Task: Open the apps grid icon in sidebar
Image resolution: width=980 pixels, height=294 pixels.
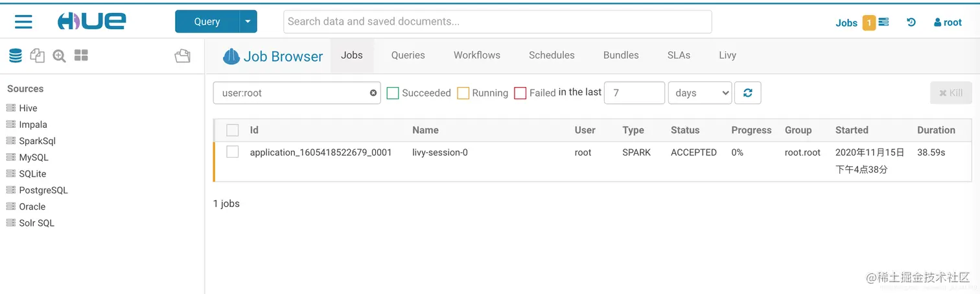Action: 81,56
